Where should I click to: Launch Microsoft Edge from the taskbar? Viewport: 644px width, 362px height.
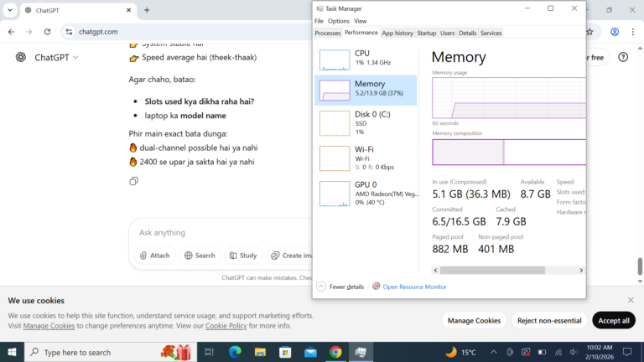[x=235, y=352]
